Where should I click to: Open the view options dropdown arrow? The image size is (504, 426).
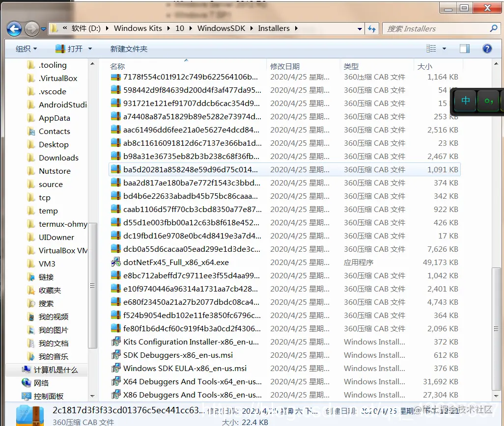444,49
